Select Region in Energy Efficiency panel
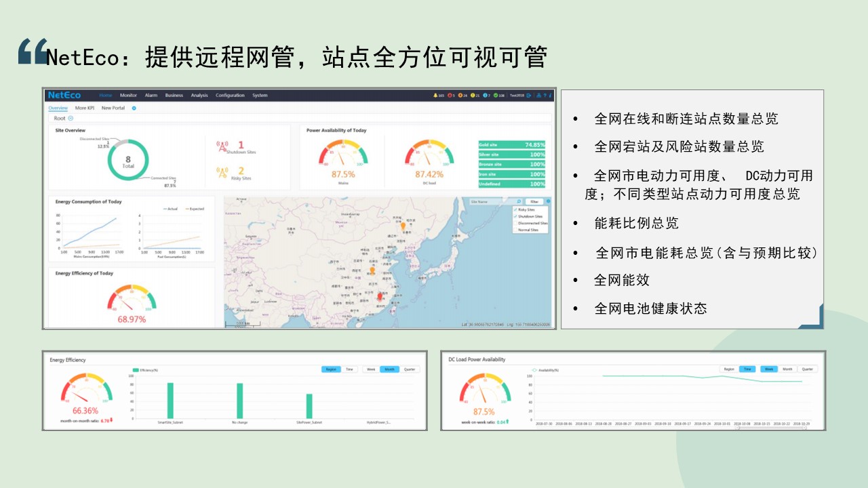 pyautogui.click(x=331, y=369)
